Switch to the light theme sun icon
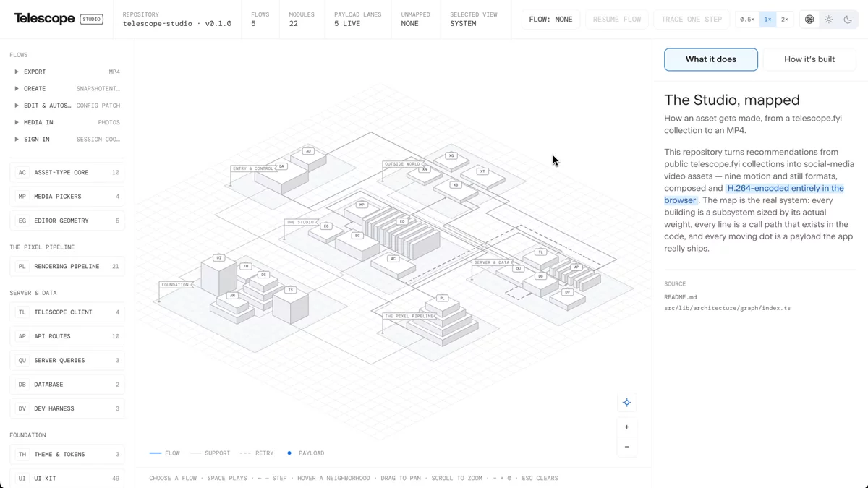The width and height of the screenshot is (868, 488). [x=829, y=20]
